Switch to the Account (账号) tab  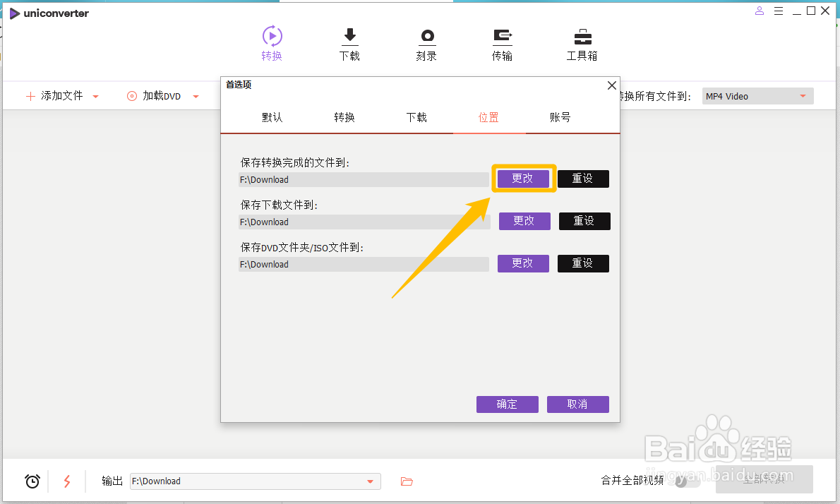pos(560,117)
